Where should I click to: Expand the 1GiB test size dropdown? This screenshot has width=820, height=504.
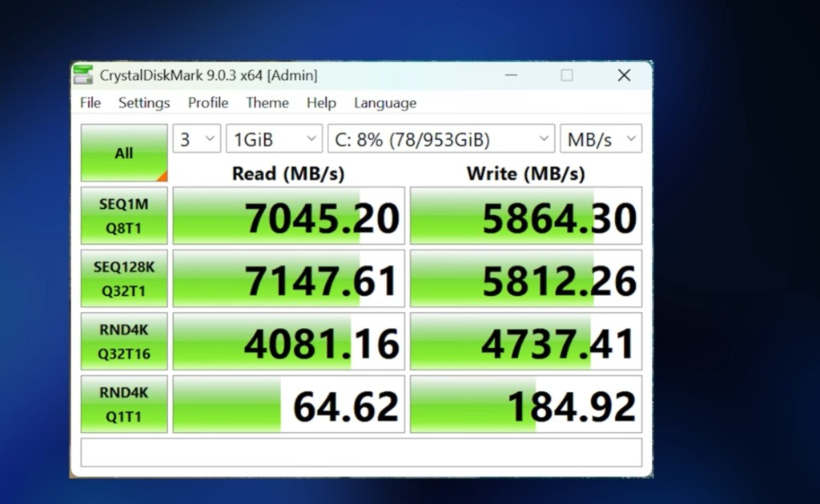[x=274, y=139]
